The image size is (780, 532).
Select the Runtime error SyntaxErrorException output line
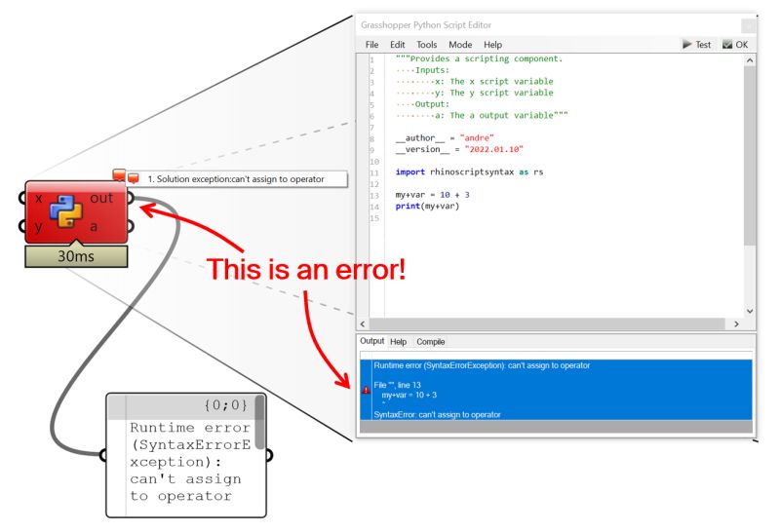click(x=482, y=365)
